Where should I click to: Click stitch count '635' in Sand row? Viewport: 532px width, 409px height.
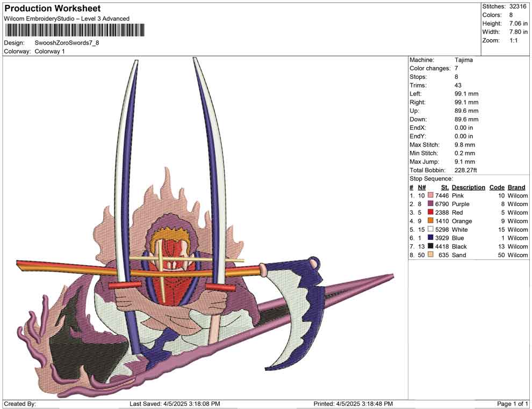[x=444, y=255]
